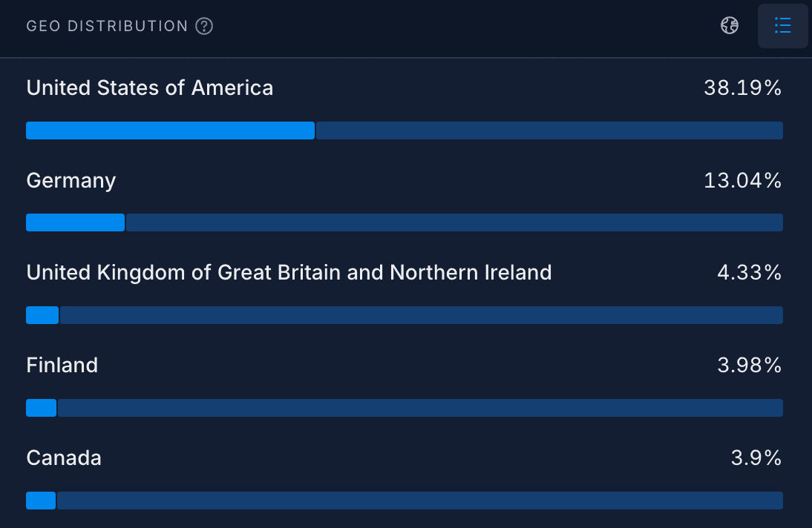Select the United States of America row label
This screenshot has height=528, width=812.
point(149,88)
